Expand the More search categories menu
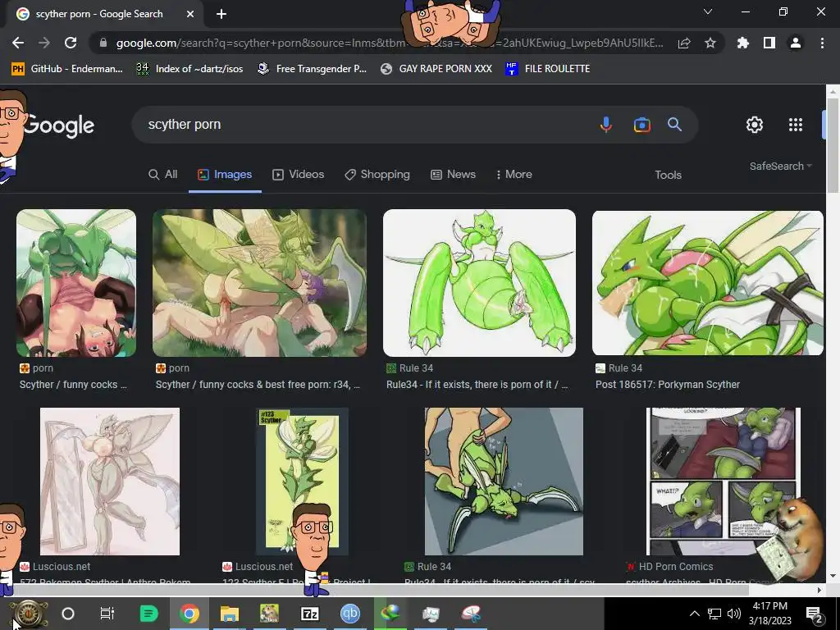 coord(514,175)
